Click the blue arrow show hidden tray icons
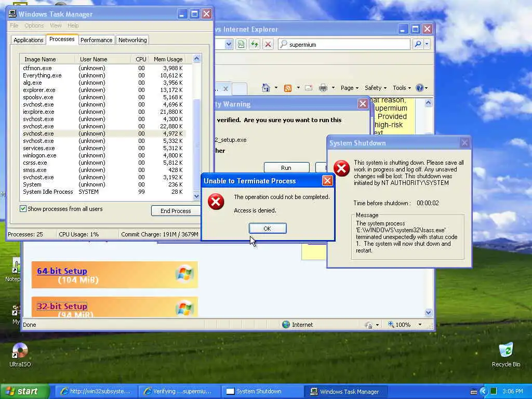Screen dimensions: 532x399 click(x=484, y=392)
